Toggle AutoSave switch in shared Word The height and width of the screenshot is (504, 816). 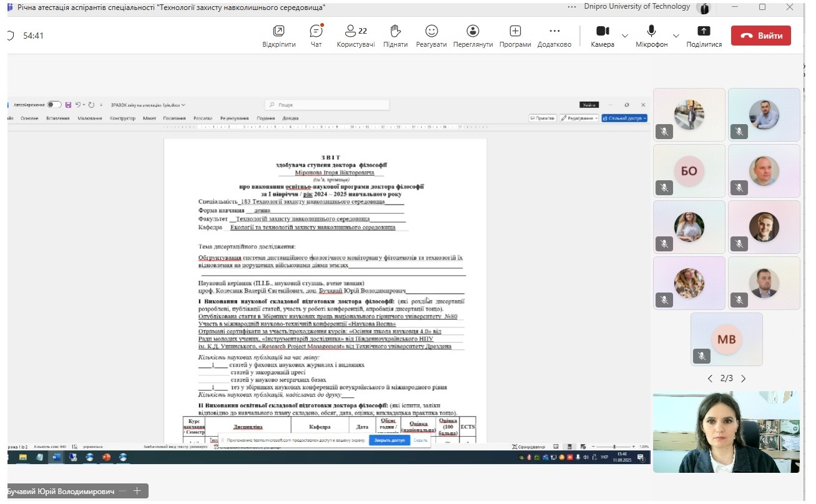point(54,105)
